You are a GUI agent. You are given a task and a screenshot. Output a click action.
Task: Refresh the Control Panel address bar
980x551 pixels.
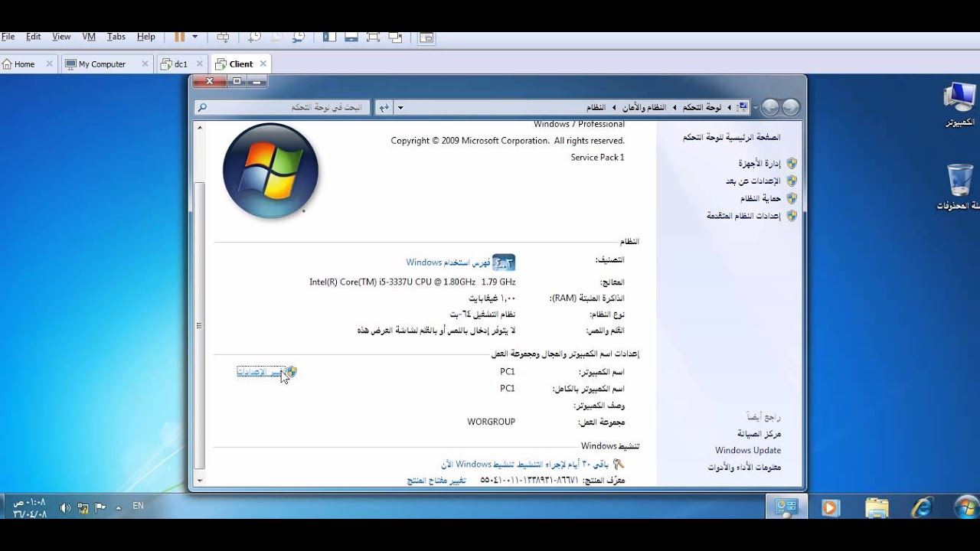pyautogui.click(x=384, y=108)
